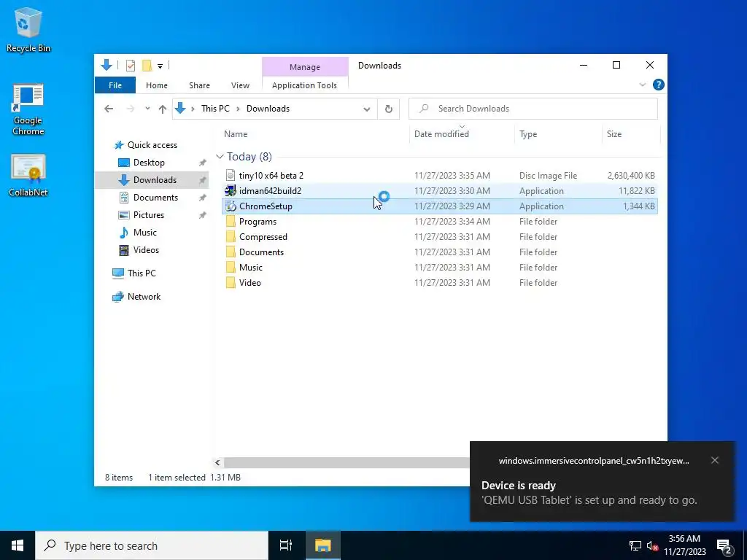Image resolution: width=747 pixels, height=560 pixels.
Task: Click the idman642build2 installer icon
Action: pos(231,191)
